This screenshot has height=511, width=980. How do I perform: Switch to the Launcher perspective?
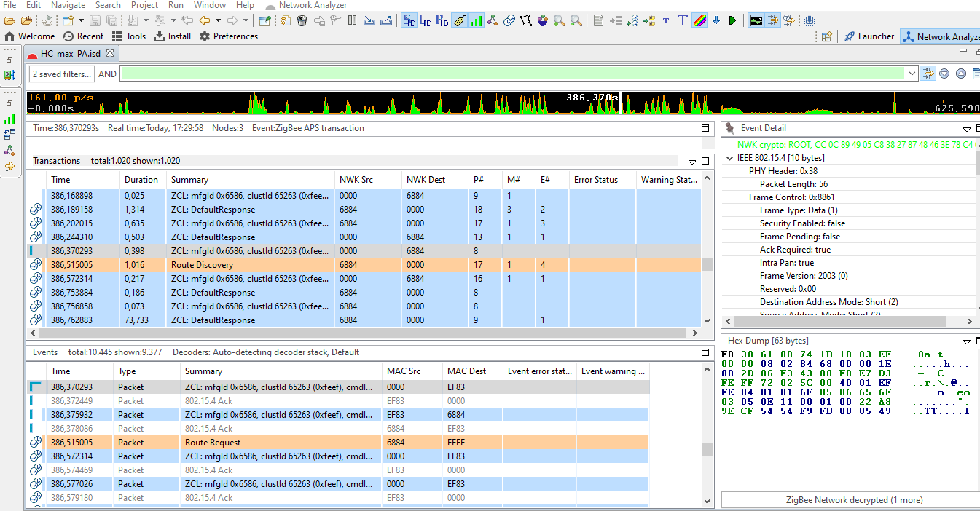pyautogui.click(x=869, y=36)
